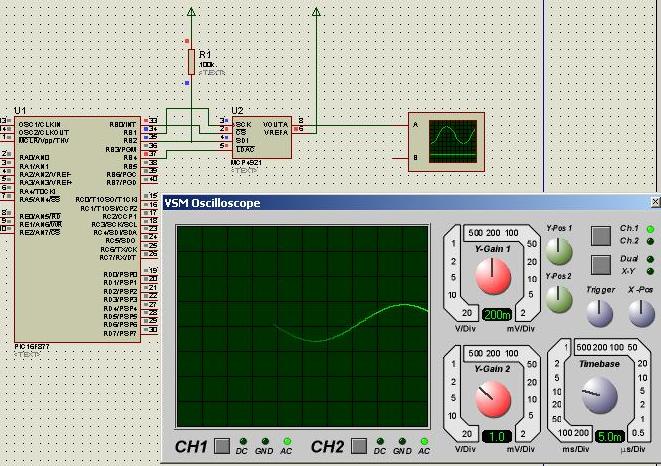The height and width of the screenshot is (466, 661).
Task: Click the oscilloscope instrument component
Action: pyautogui.click(x=446, y=142)
